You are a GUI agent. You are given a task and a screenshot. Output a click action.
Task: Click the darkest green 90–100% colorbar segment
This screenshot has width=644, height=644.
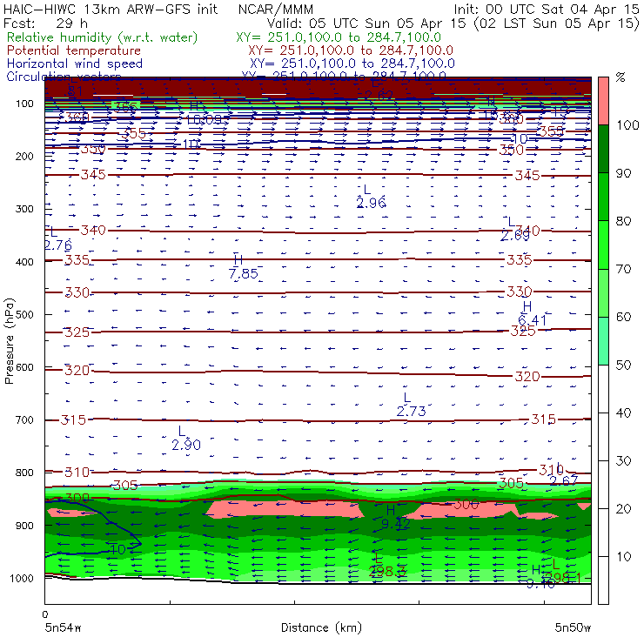[603, 149]
